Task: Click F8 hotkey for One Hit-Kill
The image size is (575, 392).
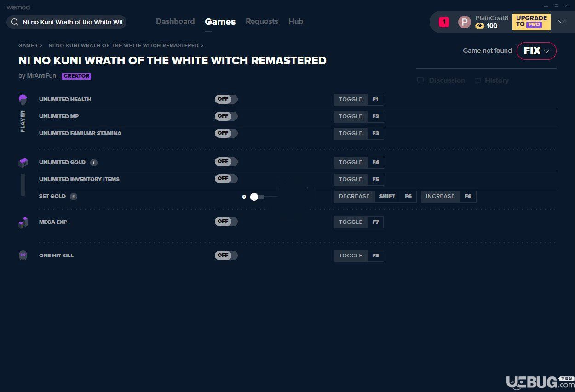Action: coord(376,256)
